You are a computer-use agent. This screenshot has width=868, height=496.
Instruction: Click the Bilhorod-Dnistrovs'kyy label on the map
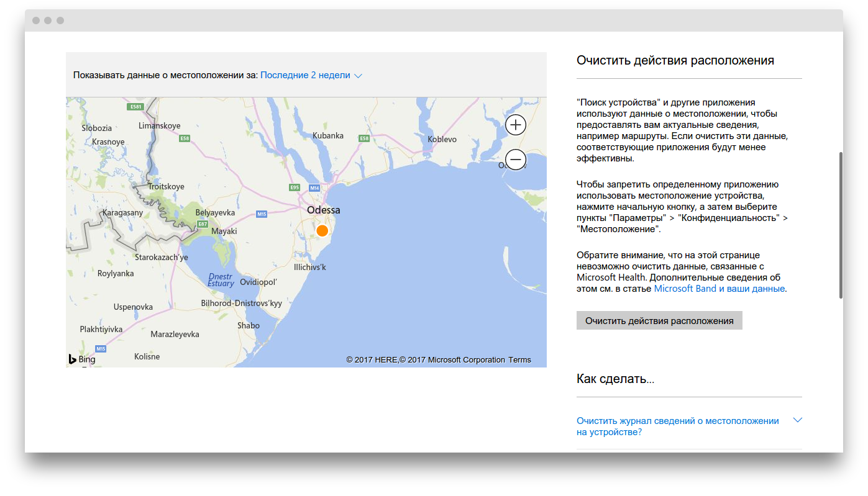click(241, 304)
